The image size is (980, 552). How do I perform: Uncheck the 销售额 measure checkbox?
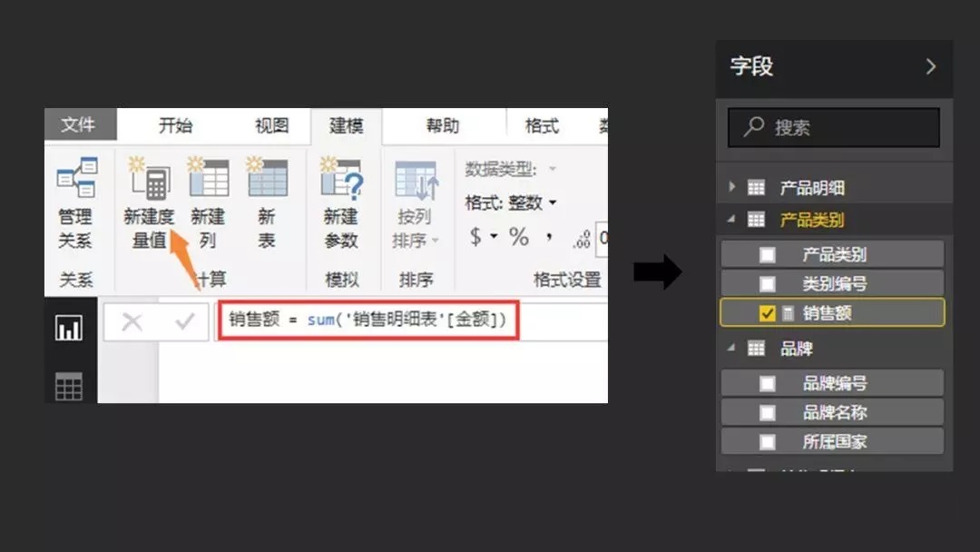tap(767, 313)
